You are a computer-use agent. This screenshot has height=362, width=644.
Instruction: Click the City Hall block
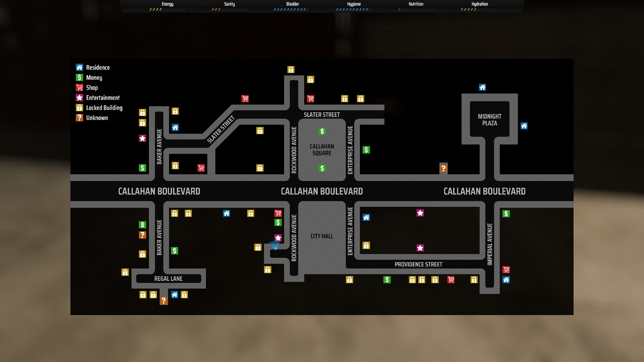322,236
